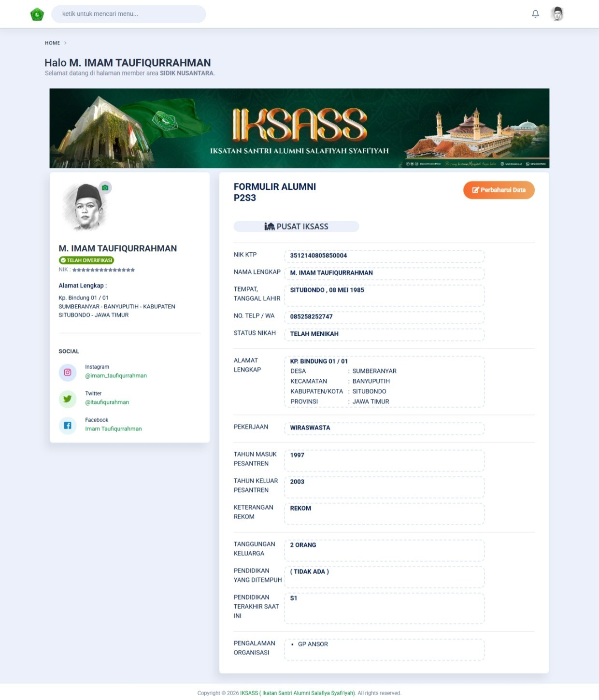Select the PUSAT IKSASS tab
The width and height of the screenshot is (599, 700).
[x=296, y=226]
